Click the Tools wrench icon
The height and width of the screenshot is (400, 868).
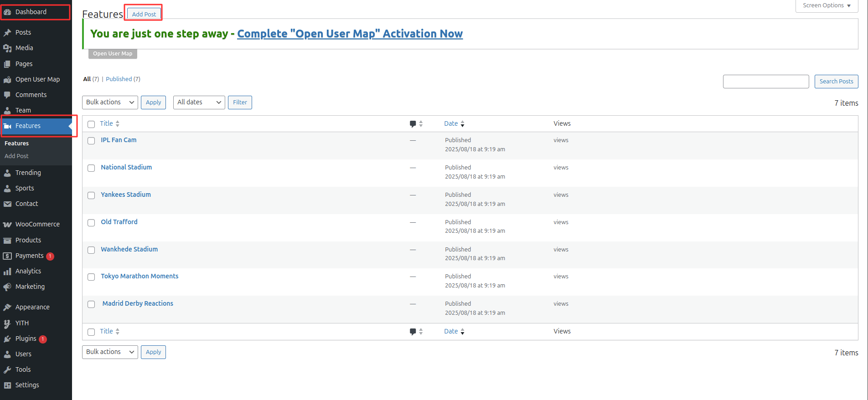pos(7,370)
